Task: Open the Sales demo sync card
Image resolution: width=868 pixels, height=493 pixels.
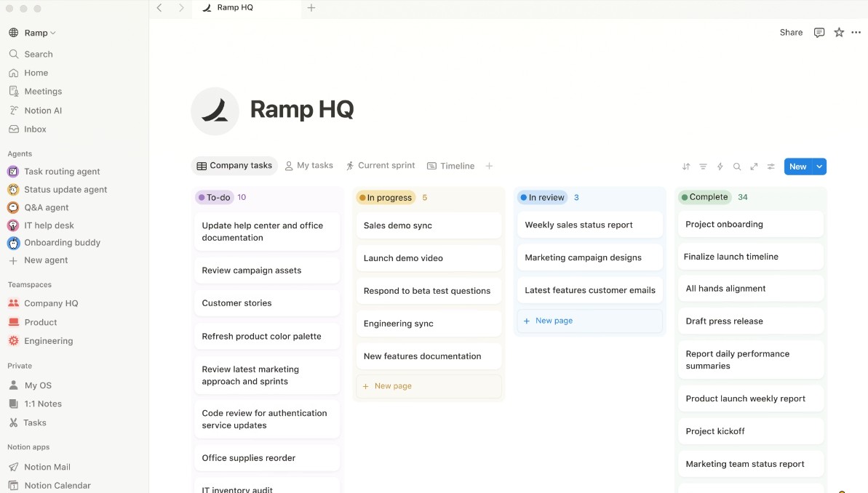Action: (x=429, y=225)
